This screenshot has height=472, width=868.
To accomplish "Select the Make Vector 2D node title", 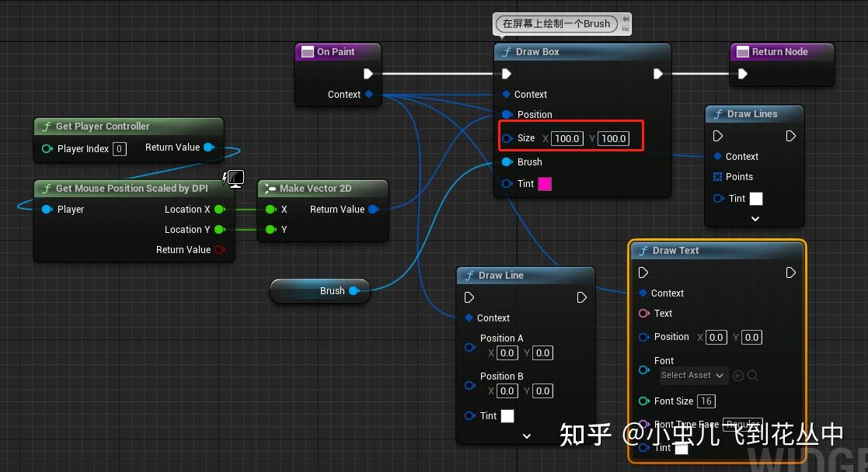I will [315, 188].
